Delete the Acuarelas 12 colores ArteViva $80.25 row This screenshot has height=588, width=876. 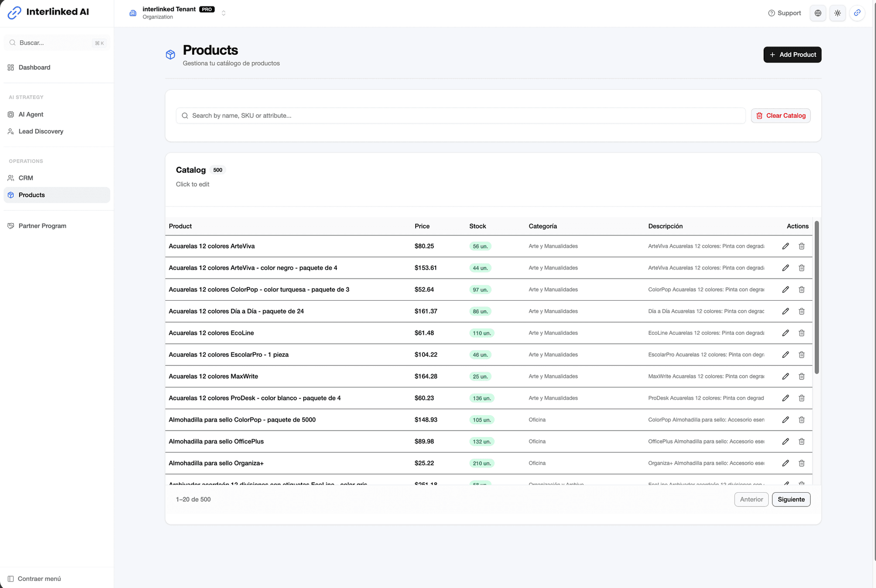802,246
